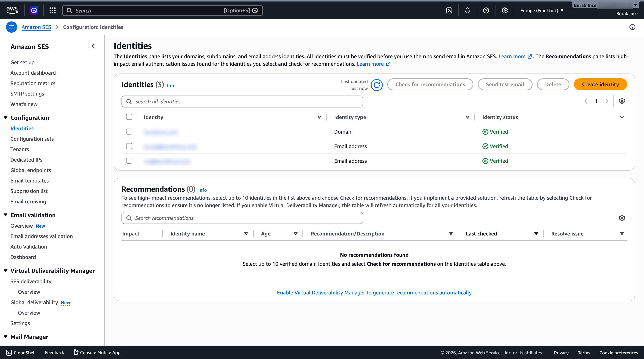Click the Delete button
The image size is (644, 359).
[x=553, y=84]
